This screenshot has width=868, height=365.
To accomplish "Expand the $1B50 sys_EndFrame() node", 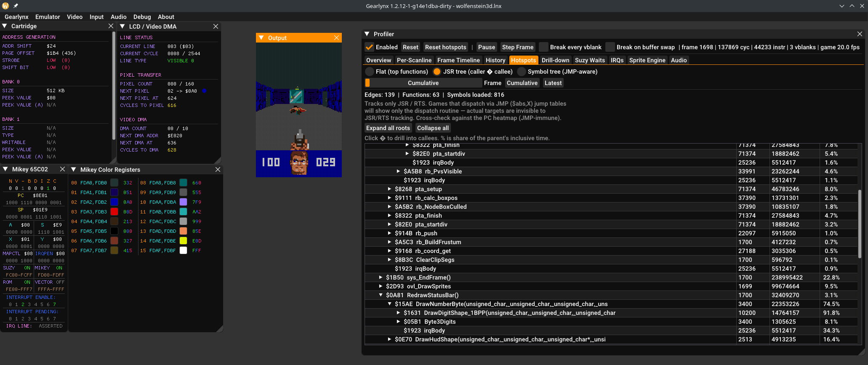I will 381,277.
